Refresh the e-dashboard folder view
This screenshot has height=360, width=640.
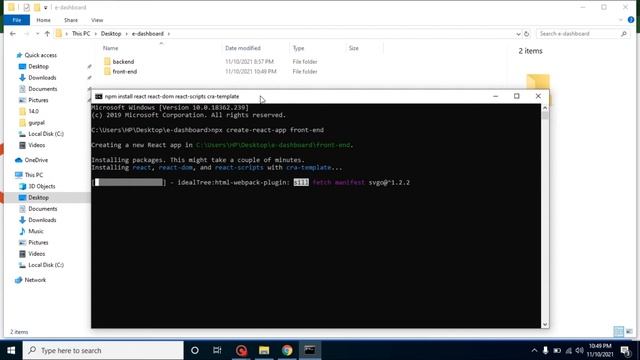[527, 34]
